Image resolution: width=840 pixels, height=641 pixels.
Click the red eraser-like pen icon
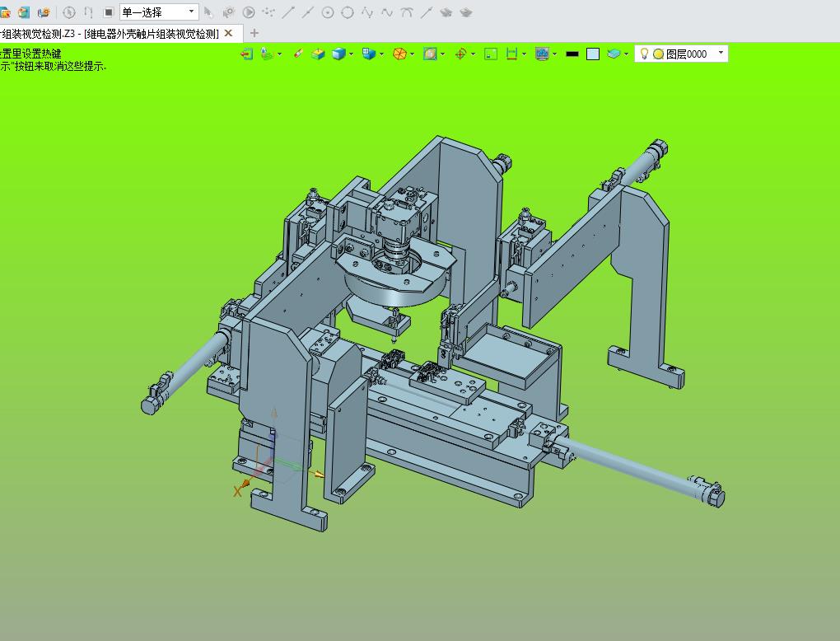[298, 54]
